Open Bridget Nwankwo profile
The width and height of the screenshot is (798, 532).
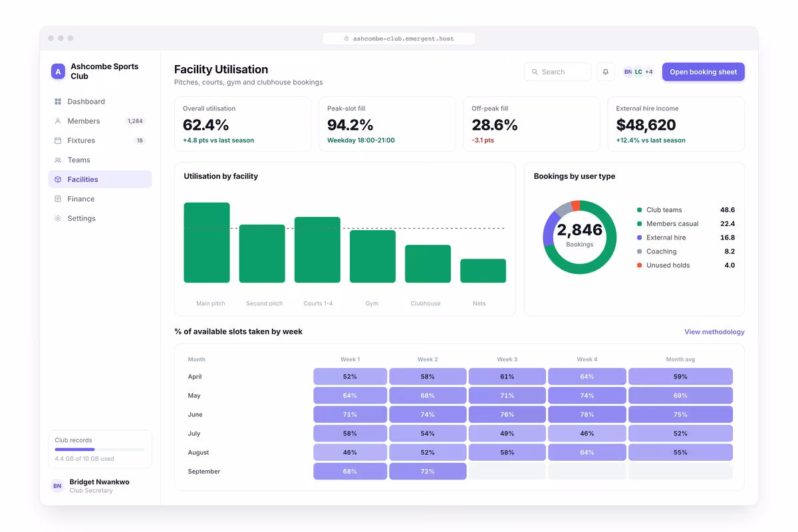point(100,486)
